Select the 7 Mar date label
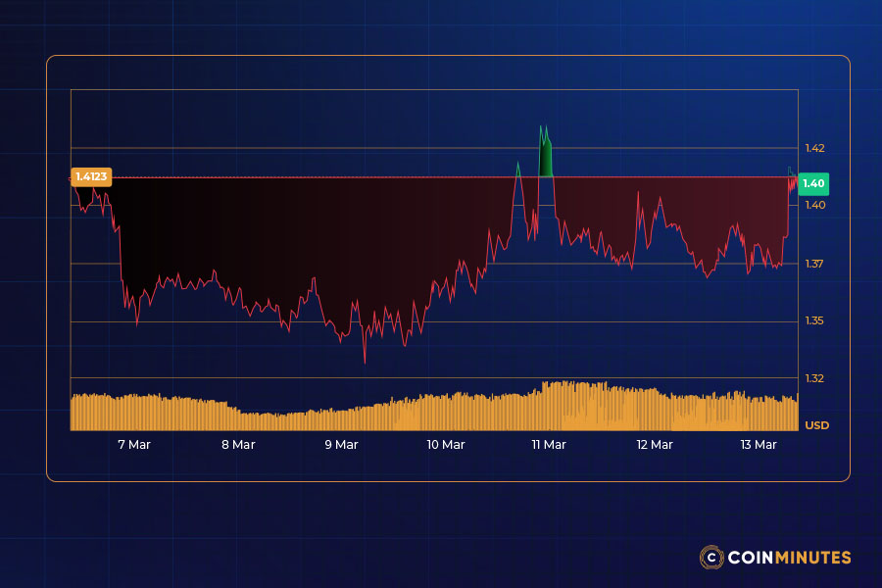The width and height of the screenshot is (882, 588). [134, 445]
